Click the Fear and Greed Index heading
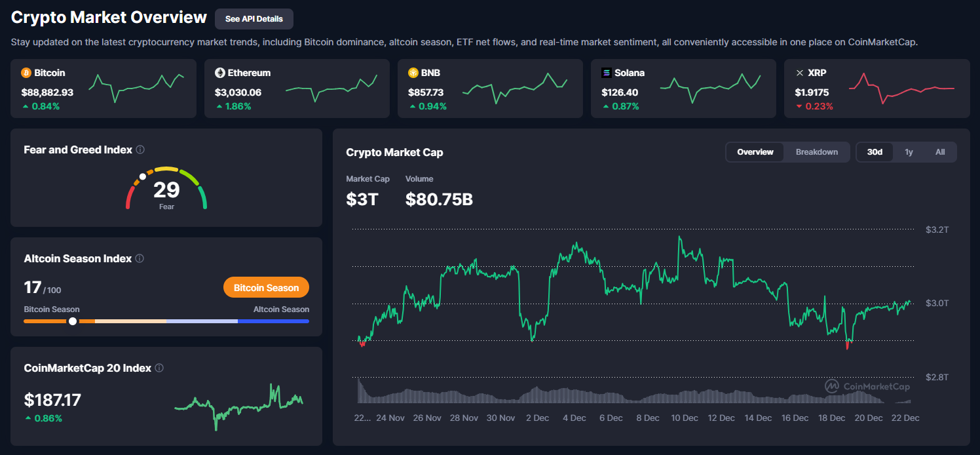This screenshot has width=980, height=455. 78,149
